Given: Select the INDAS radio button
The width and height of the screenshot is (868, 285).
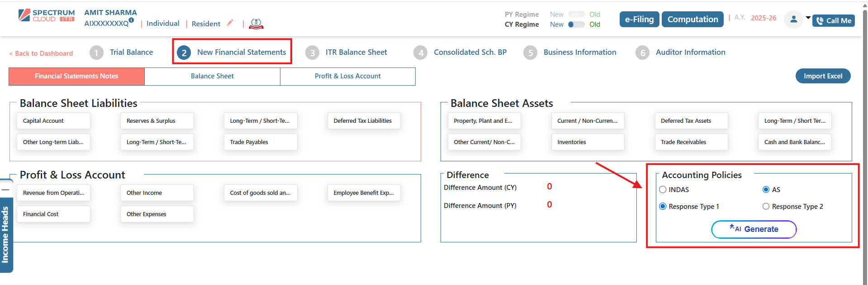Looking at the screenshot, I should (663, 190).
